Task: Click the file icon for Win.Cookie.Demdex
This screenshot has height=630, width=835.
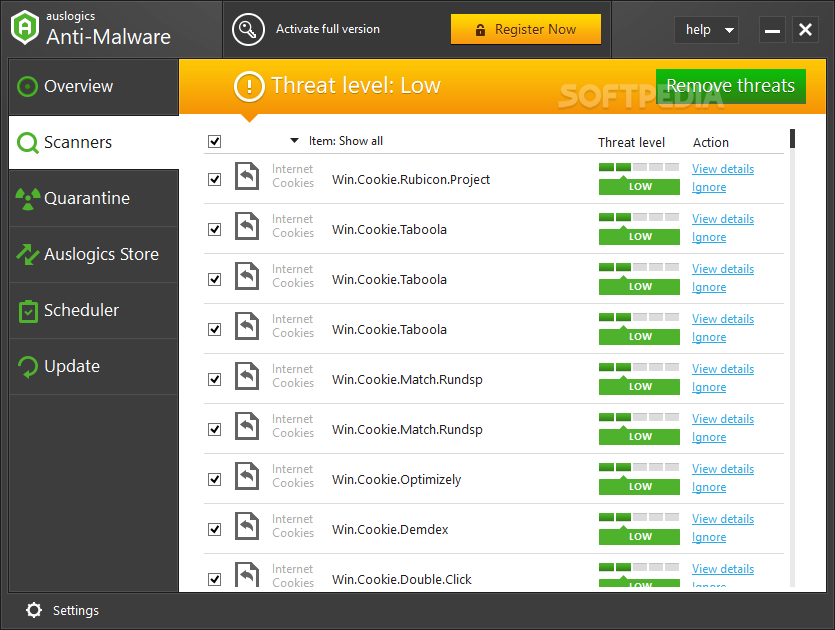Action: pos(247,526)
